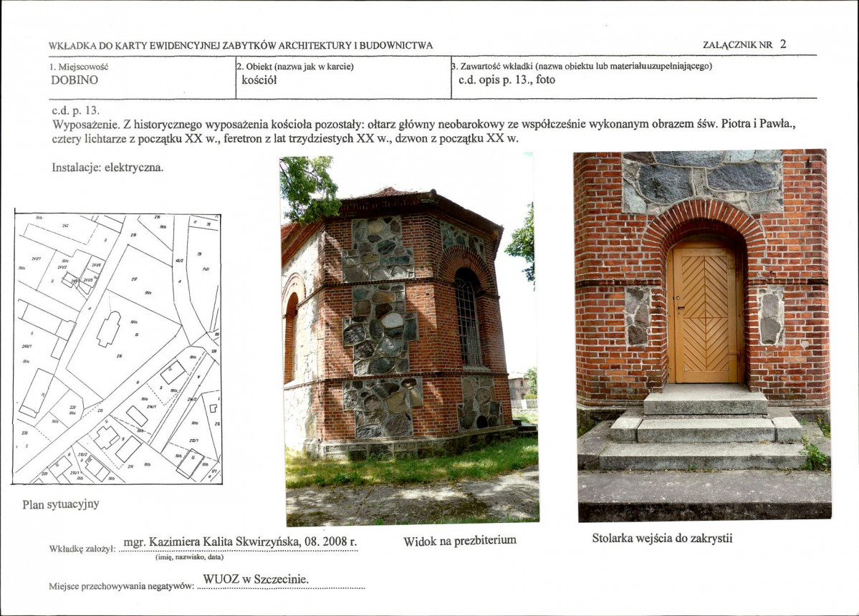
Task: Click the sacristy entrance door photo
Action: tap(702, 335)
